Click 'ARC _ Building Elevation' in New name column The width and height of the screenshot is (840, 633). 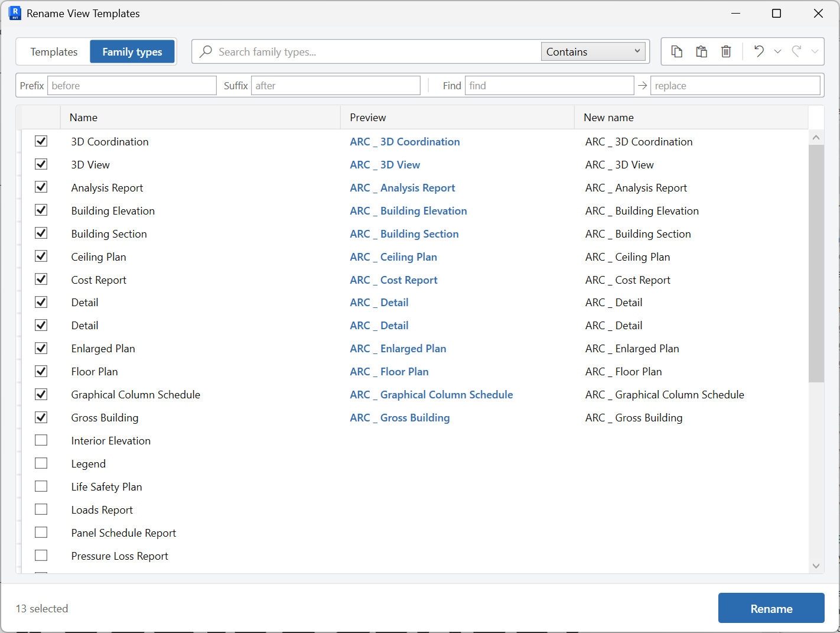point(642,211)
